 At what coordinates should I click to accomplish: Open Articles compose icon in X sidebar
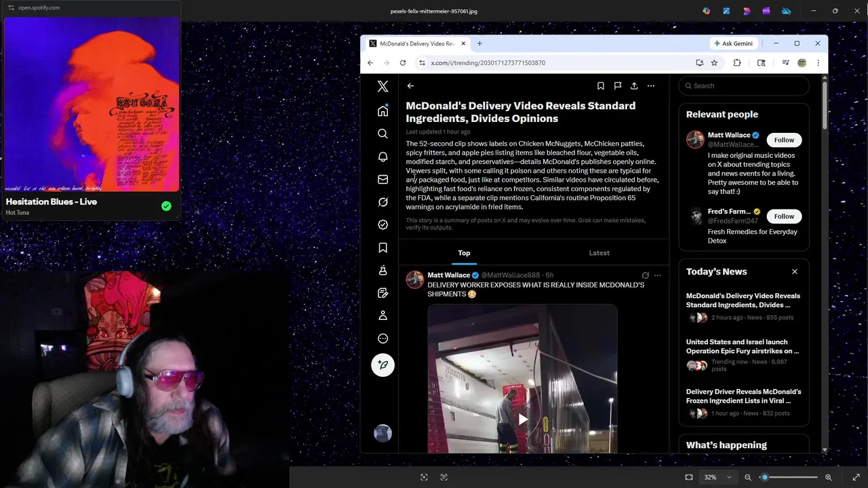382,293
